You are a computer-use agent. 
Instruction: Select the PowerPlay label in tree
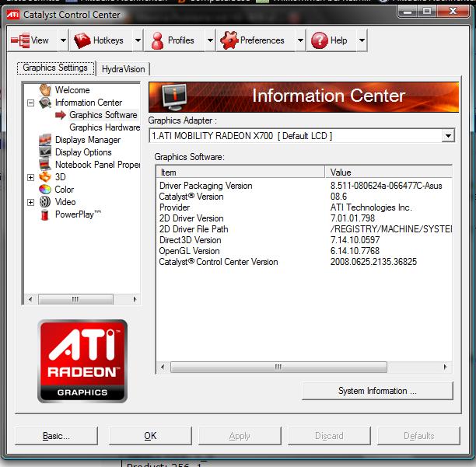tap(78, 214)
